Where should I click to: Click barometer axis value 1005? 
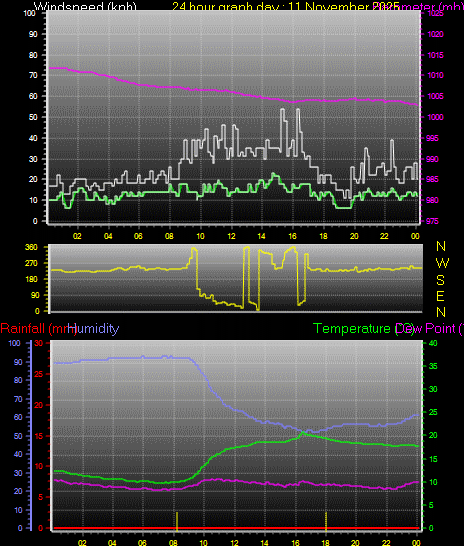435,96
